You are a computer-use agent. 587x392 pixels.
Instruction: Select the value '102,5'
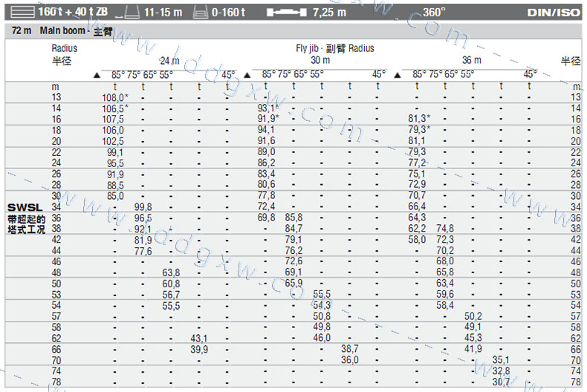tap(113, 142)
